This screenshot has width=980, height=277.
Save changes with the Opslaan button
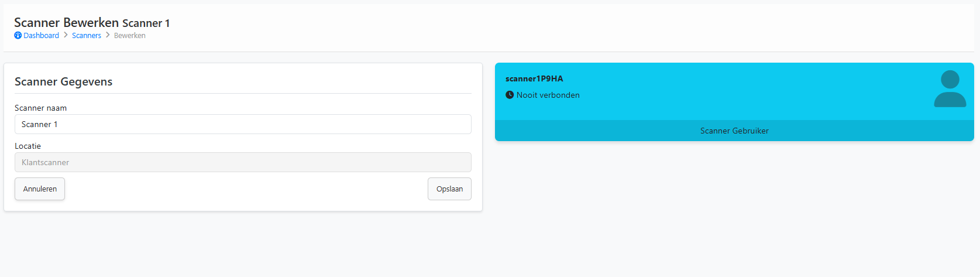click(449, 189)
